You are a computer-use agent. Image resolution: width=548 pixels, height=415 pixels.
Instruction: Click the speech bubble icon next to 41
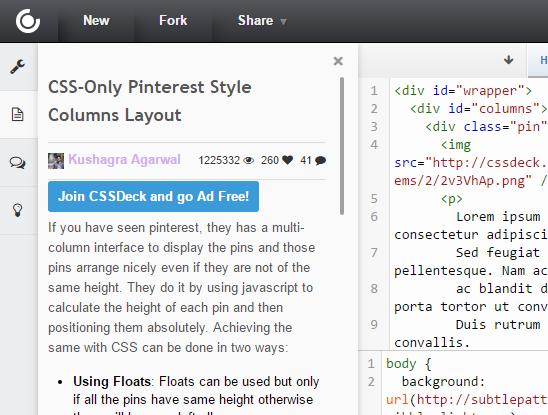(x=320, y=160)
